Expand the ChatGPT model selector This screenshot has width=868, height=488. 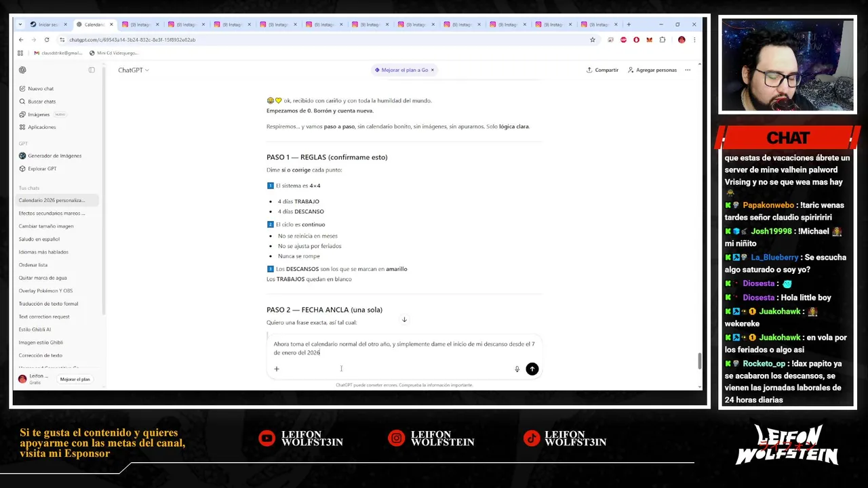coord(133,70)
